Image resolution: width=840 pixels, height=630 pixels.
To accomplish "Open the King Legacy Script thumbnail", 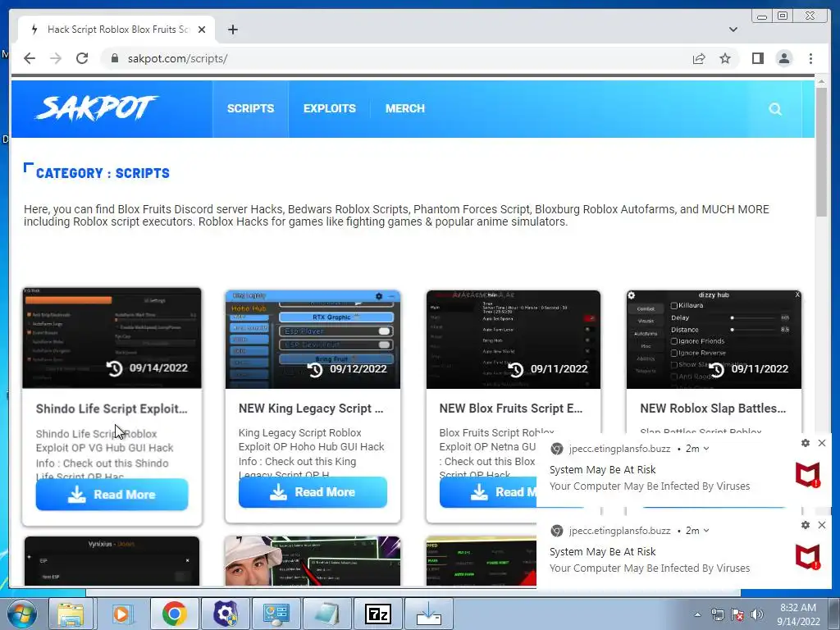I will point(313,340).
